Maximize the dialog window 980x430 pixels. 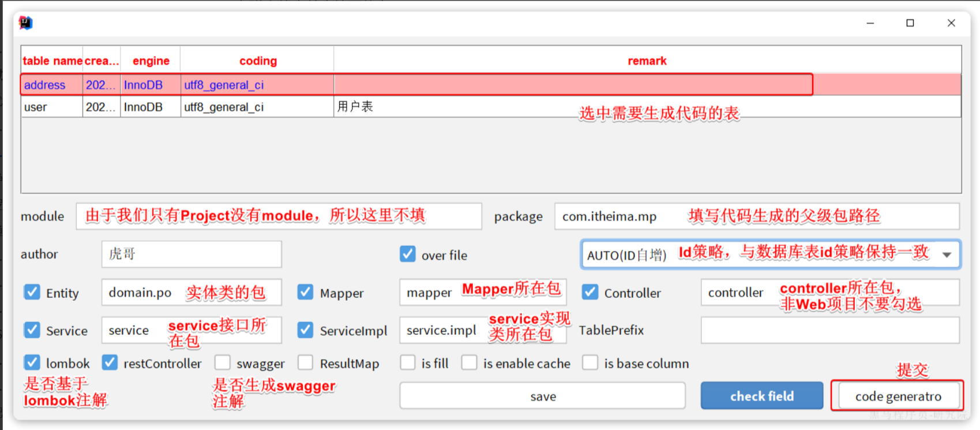pyautogui.click(x=910, y=23)
